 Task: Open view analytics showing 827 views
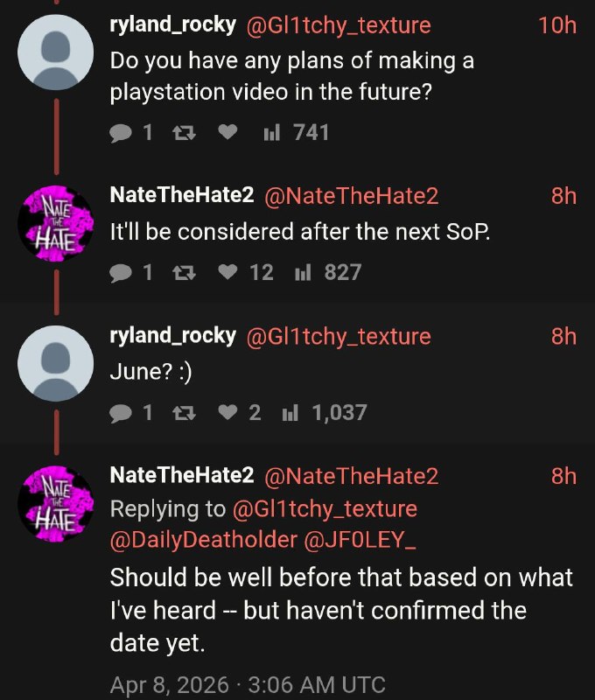click(x=322, y=272)
